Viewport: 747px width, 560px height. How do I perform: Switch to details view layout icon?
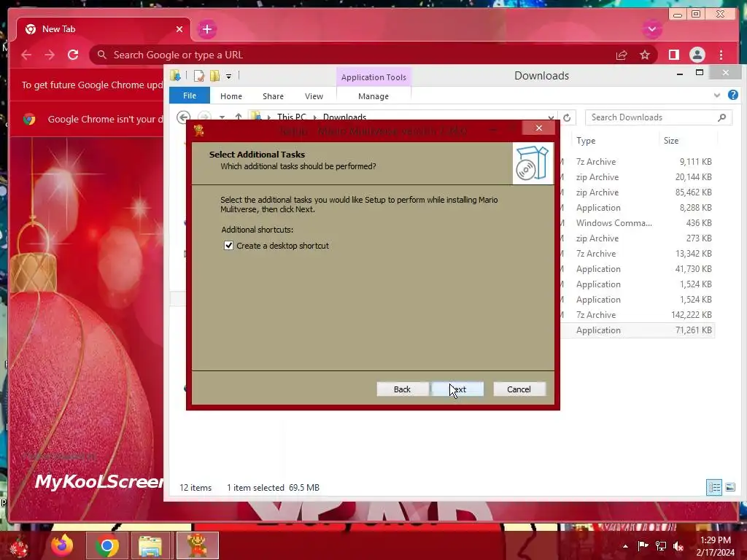click(713, 487)
